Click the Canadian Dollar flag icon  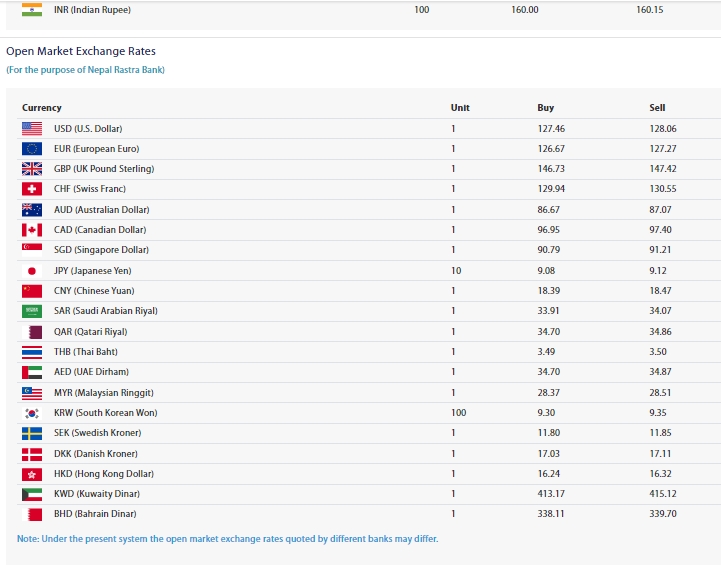(x=32, y=230)
